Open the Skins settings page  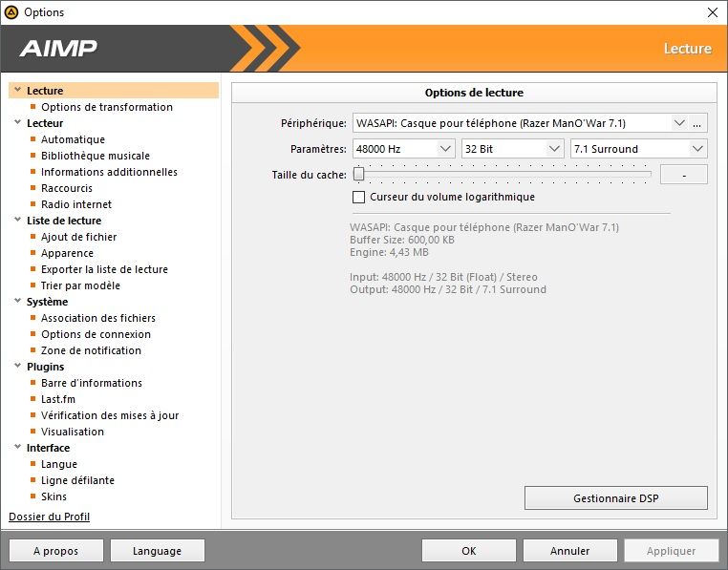[x=54, y=496]
